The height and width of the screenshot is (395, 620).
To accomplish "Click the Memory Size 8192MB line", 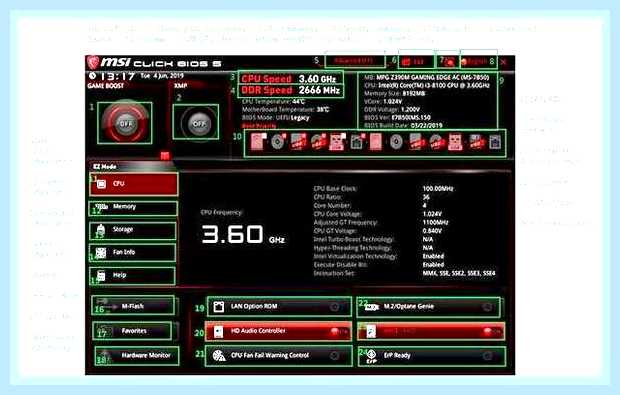I will tap(394, 94).
